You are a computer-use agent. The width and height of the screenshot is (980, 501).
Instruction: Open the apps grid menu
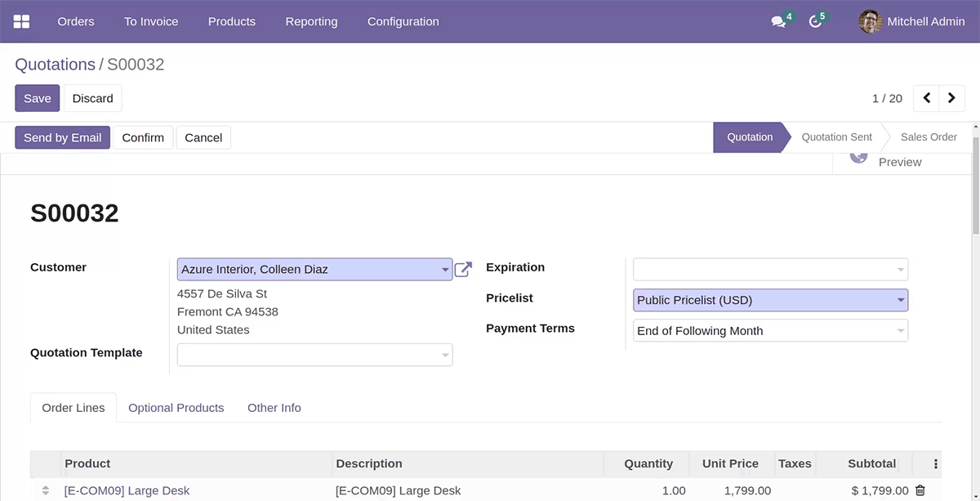point(22,21)
